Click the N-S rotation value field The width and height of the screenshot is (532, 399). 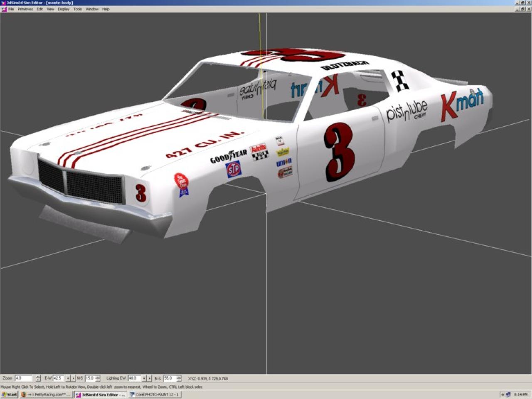90,378
